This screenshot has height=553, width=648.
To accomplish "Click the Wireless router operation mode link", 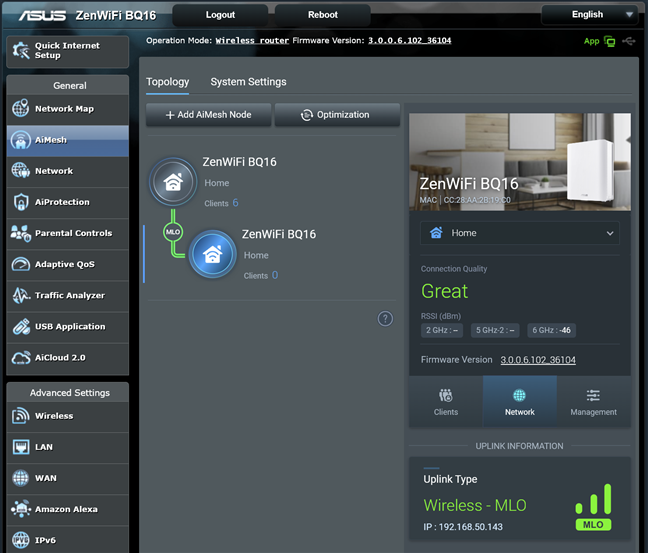I will pos(252,41).
